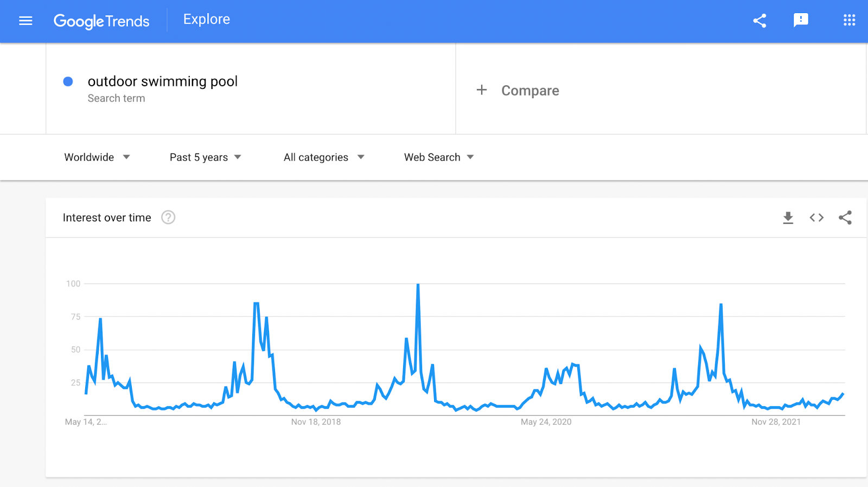Click the Google Trends logo

point(101,21)
